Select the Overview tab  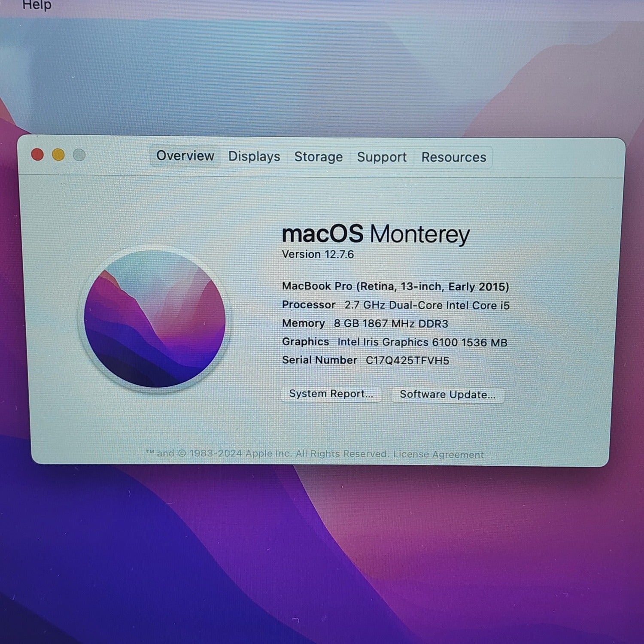185,156
